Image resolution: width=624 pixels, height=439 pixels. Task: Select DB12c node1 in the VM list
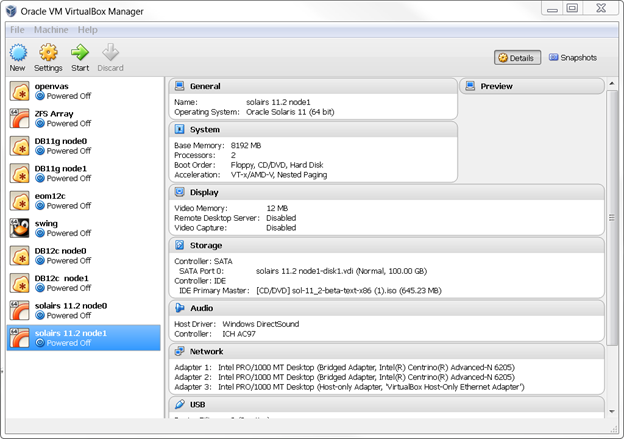[84, 283]
